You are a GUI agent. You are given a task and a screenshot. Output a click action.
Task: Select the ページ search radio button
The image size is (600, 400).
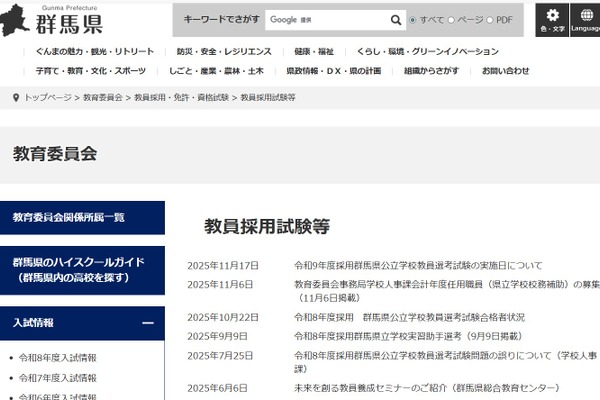452,20
